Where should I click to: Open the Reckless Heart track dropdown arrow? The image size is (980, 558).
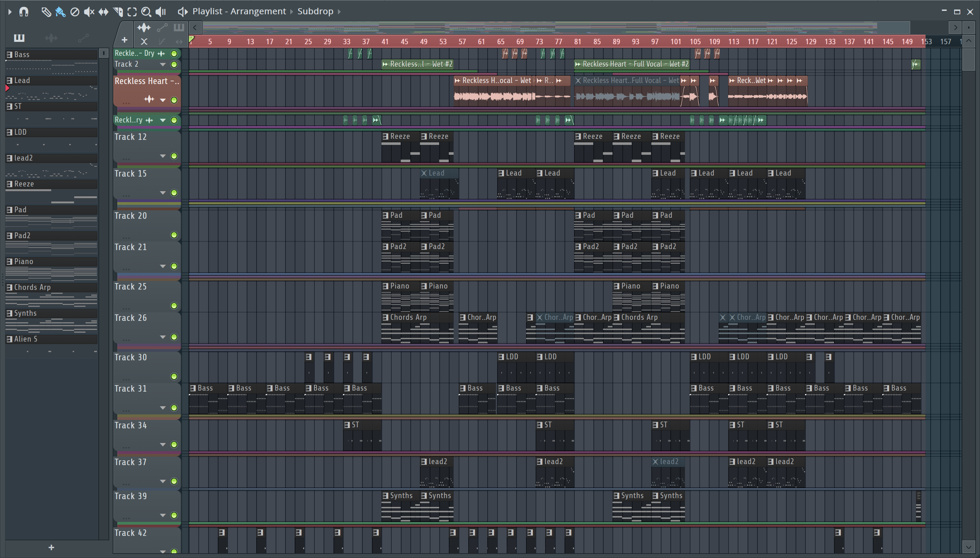coord(163,100)
